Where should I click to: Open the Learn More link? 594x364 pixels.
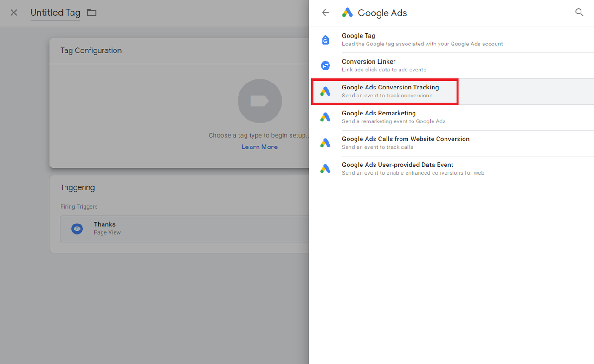[259, 147]
